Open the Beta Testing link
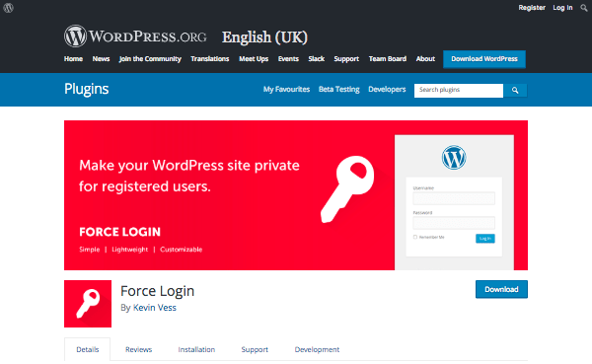Viewport: 592px width, 364px height. 338,90
